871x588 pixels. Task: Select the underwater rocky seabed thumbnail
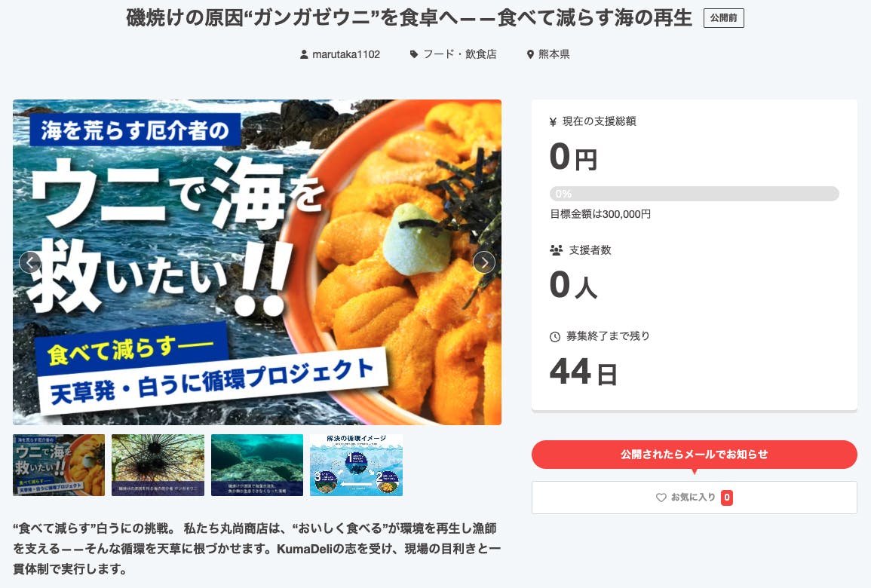tap(257, 464)
